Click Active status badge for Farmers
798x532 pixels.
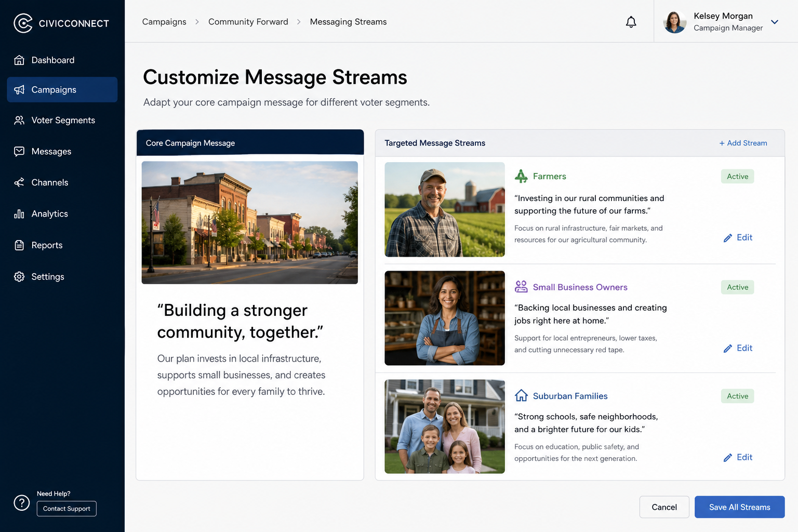click(738, 177)
